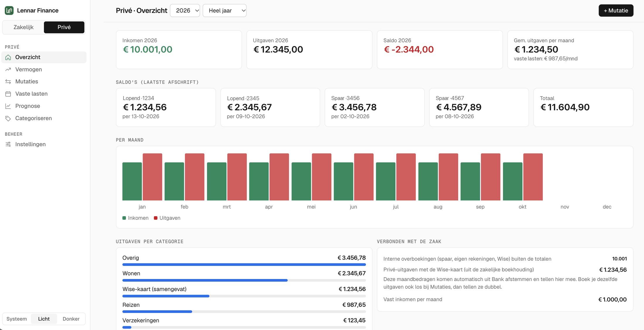Click January's green income bar
This screenshot has width=644, height=330.
[132, 181]
